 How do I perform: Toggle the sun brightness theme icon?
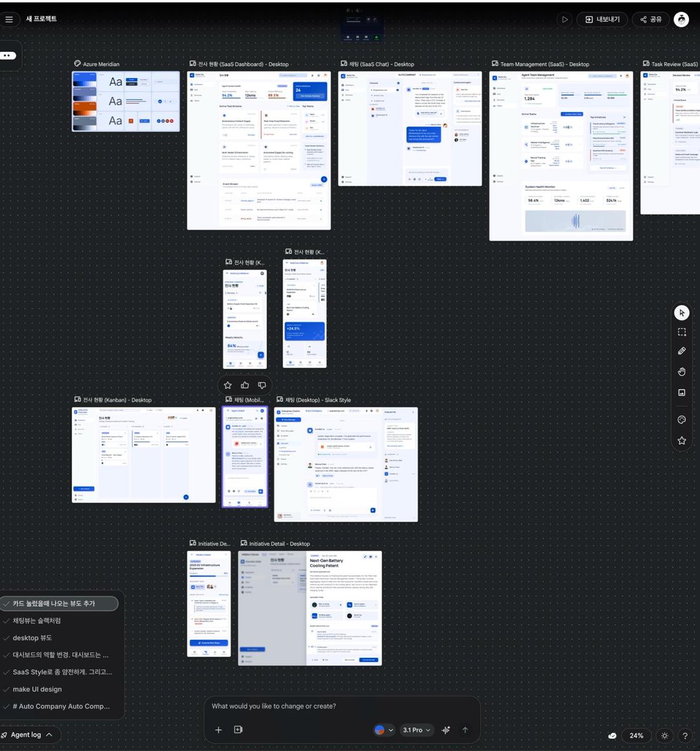[665, 735]
